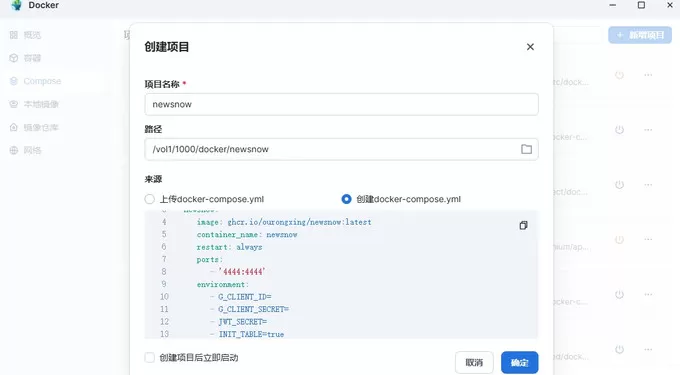Click the power icon in the fourth project row

(x=619, y=239)
